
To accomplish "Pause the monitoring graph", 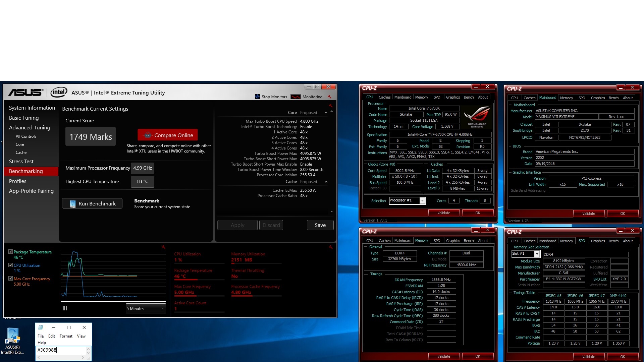I will tap(65, 308).
